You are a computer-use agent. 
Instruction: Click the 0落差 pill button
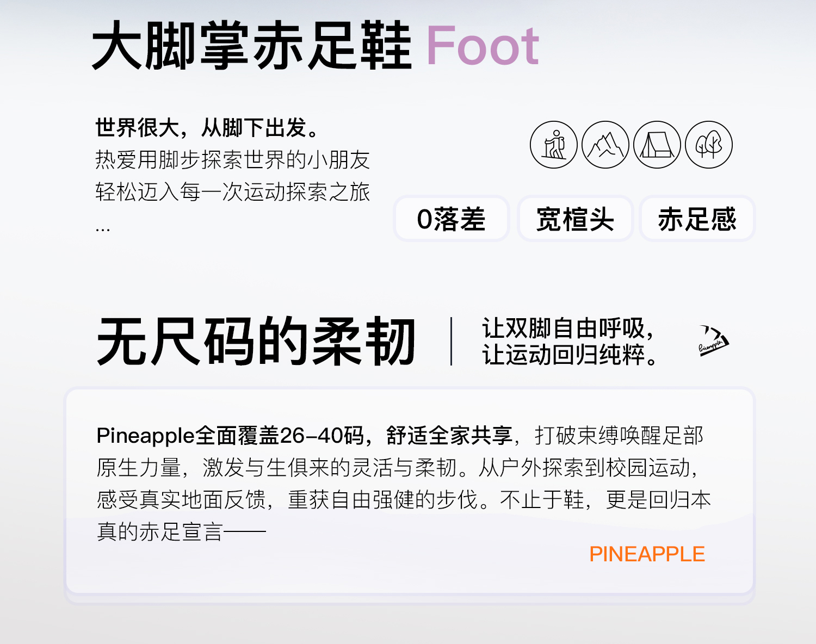[451, 219]
